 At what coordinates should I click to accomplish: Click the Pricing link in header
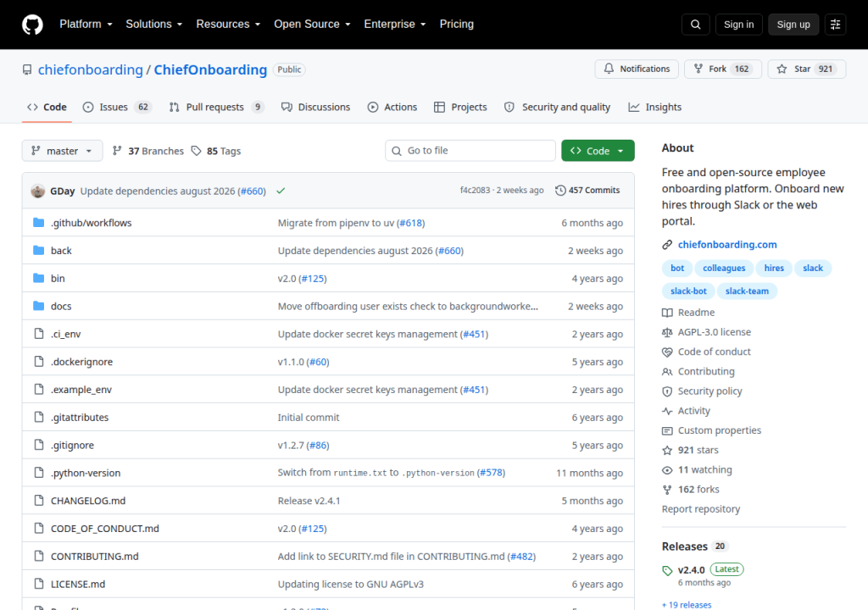point(457,25)
